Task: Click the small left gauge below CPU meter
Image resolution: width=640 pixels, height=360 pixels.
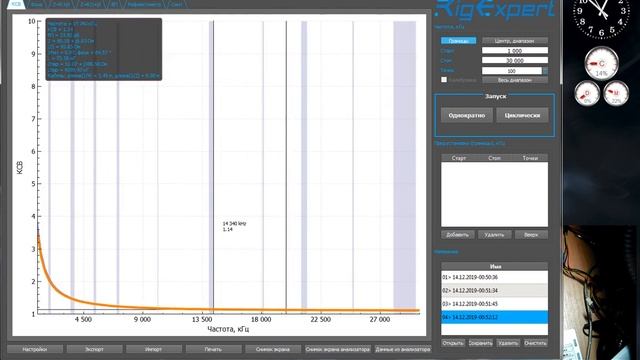Action: (x=587, y=93)
